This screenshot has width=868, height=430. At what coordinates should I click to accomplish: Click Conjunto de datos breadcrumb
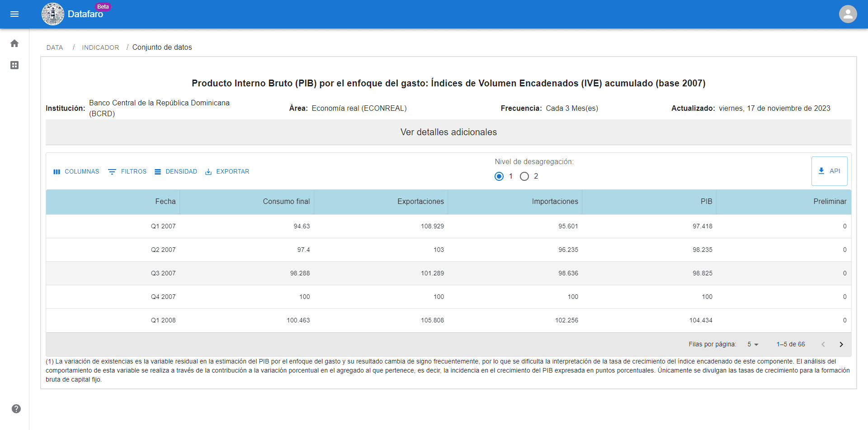[162, 47]
